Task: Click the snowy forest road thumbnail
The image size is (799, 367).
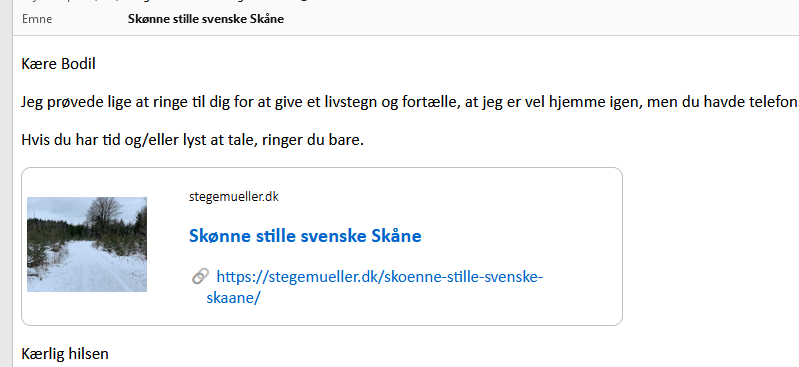Action: (87, 244)
